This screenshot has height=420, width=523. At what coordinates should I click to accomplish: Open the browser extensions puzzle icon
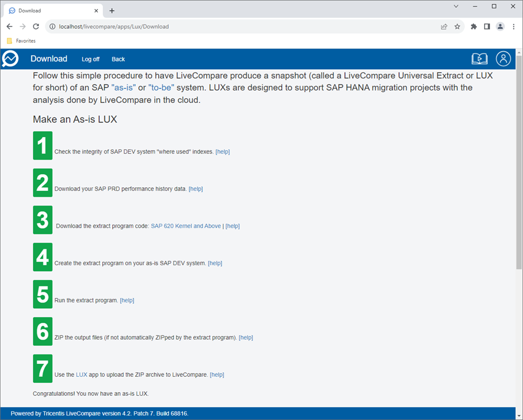click(x=473, y=27)
